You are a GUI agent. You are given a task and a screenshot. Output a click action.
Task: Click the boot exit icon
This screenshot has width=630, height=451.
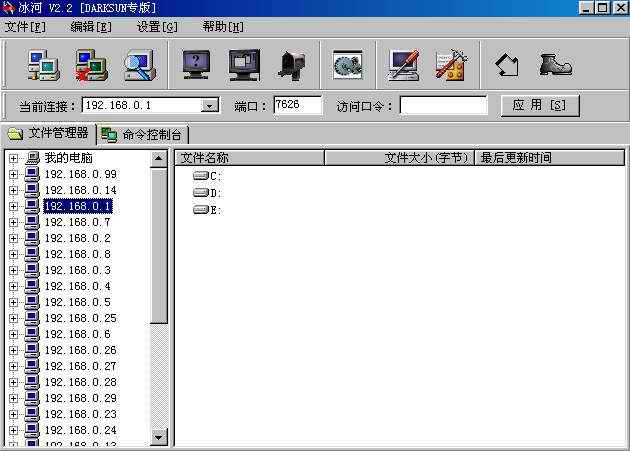tap(555, 65)
